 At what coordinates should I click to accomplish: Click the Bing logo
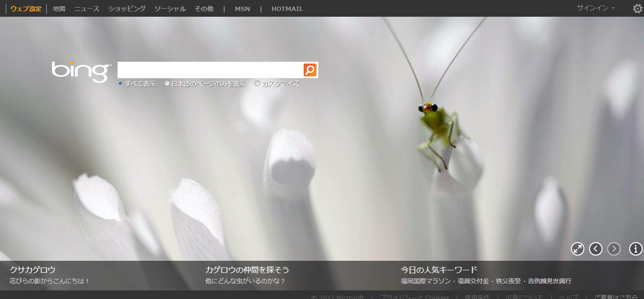(81, 71)
